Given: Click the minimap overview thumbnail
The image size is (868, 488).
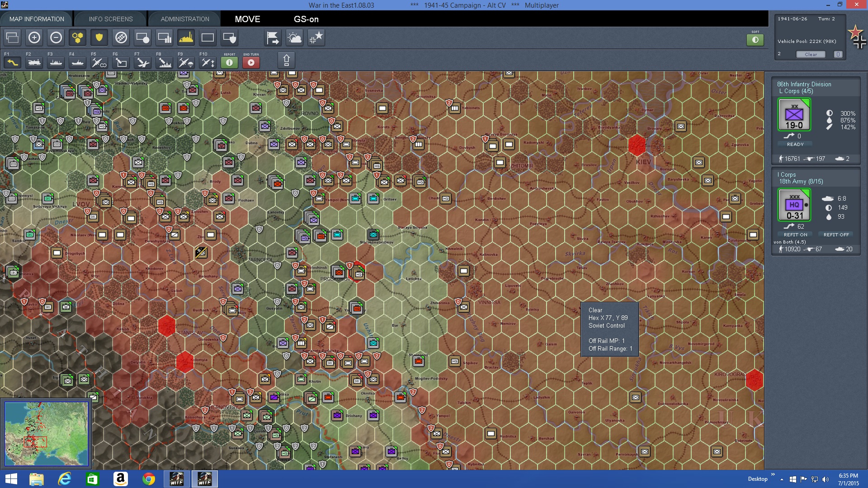Looking at the screenshot, I should 46,433.
